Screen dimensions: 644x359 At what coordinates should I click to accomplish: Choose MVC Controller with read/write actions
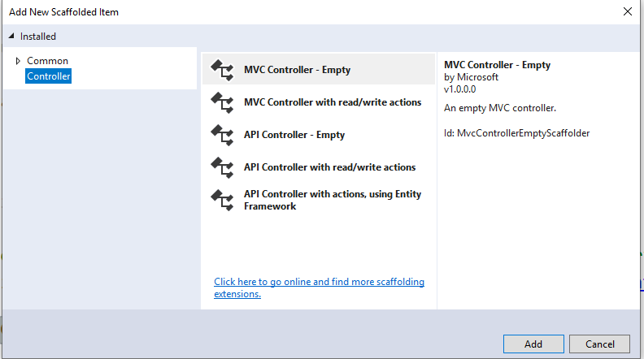click(318, 102)
